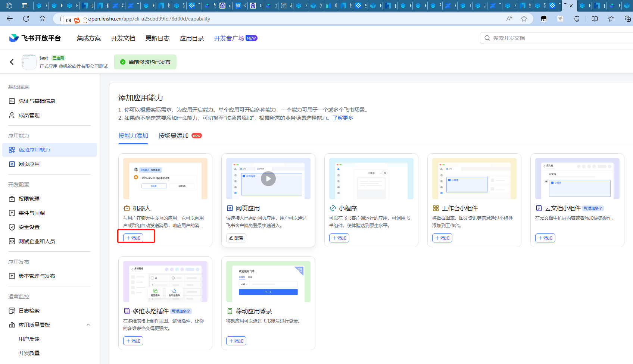Click the favorite star in address bar
The image size is (633, 364).
pyautogui.click(x=524, y=19)
